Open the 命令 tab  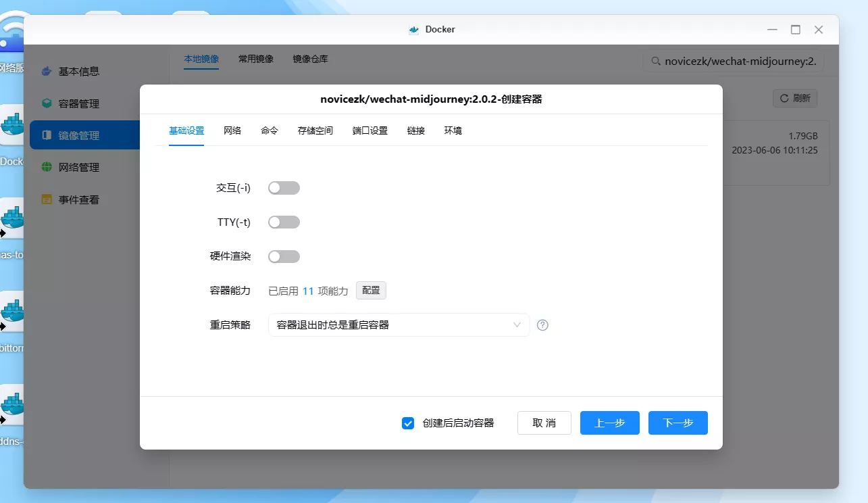270,131
